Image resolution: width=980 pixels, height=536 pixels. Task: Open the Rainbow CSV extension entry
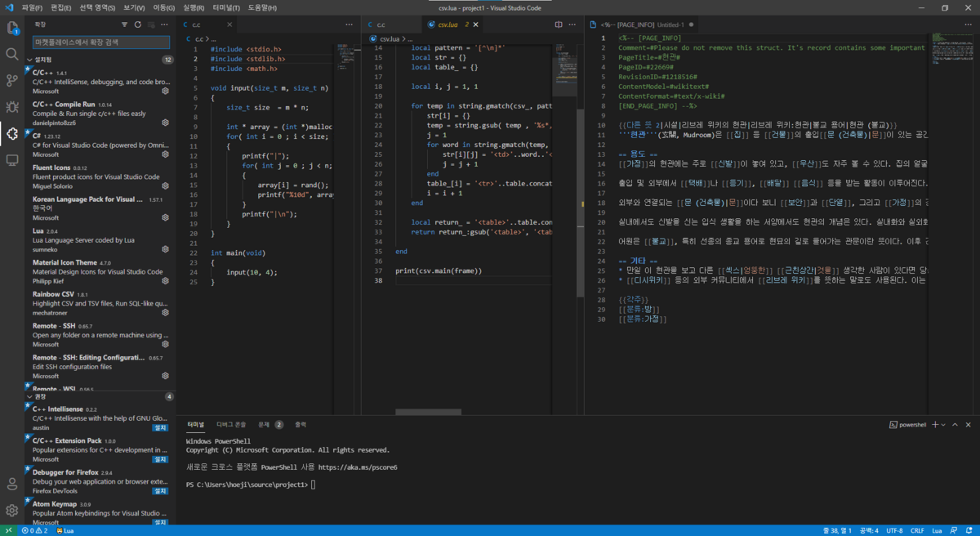click(100, 304)
